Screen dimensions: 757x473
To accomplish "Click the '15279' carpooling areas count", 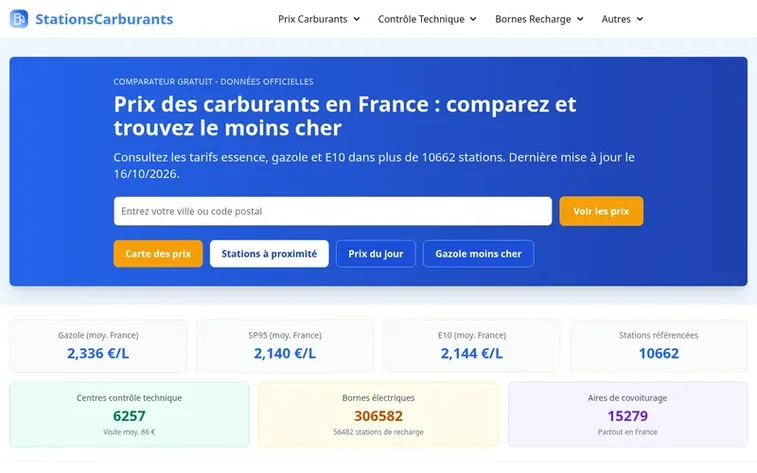I will [628, 416].
